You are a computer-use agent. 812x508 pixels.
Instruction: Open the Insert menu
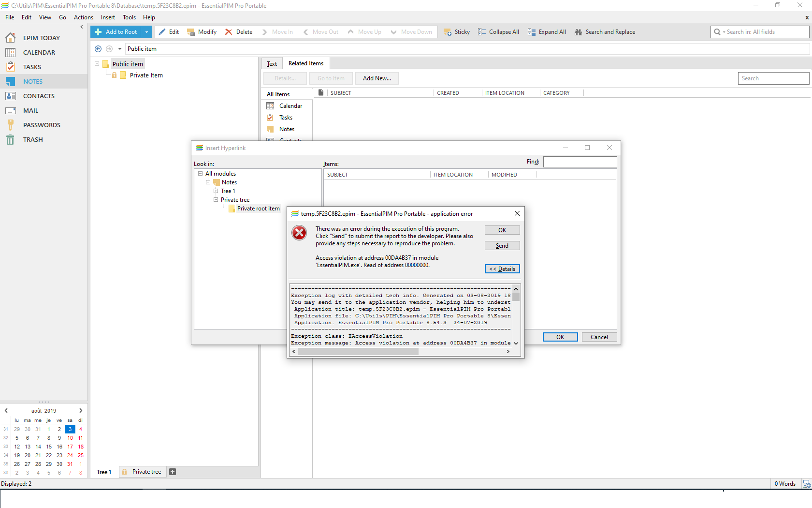click(108, 17)
